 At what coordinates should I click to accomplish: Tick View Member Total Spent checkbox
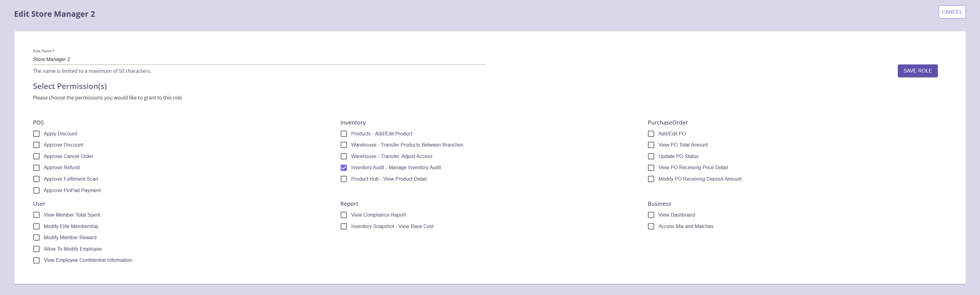(37, 215)
